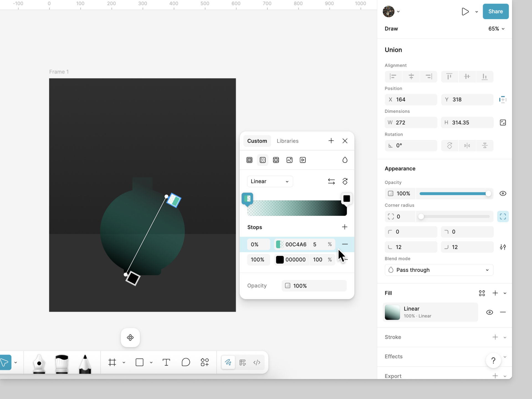
Task: Open the 65% zoom dropdown
Action: coord(496,29)
